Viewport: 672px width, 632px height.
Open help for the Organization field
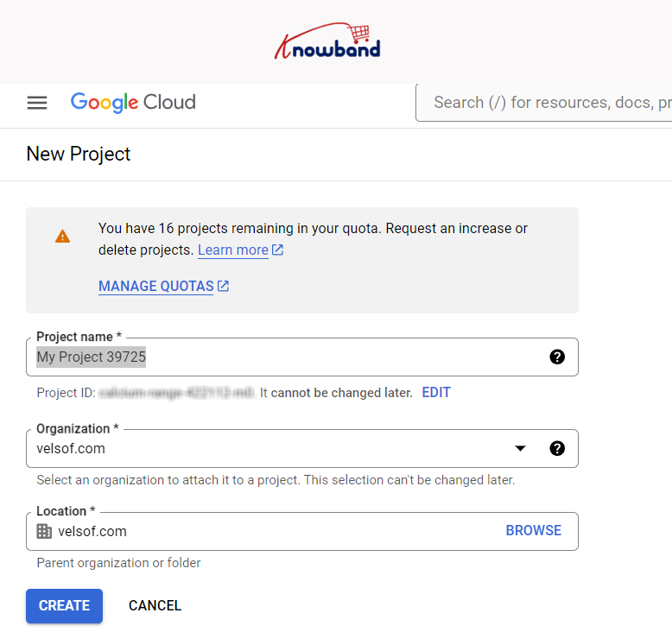point(557,449)
